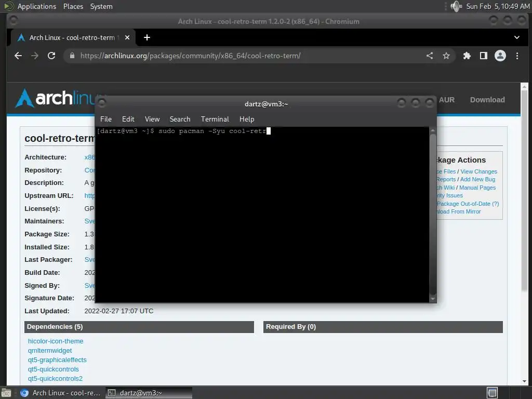Click the Dependencies (5) header

tap(139, 327)
